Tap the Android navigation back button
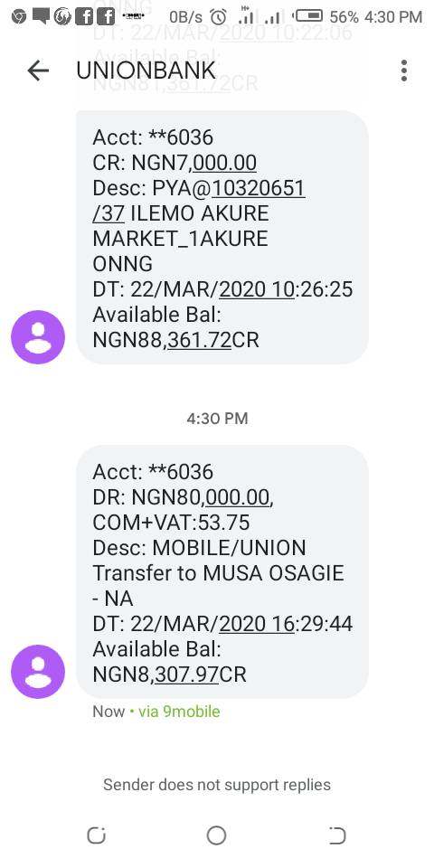Screen dimensions: 434x868 [x=336, y=835]
